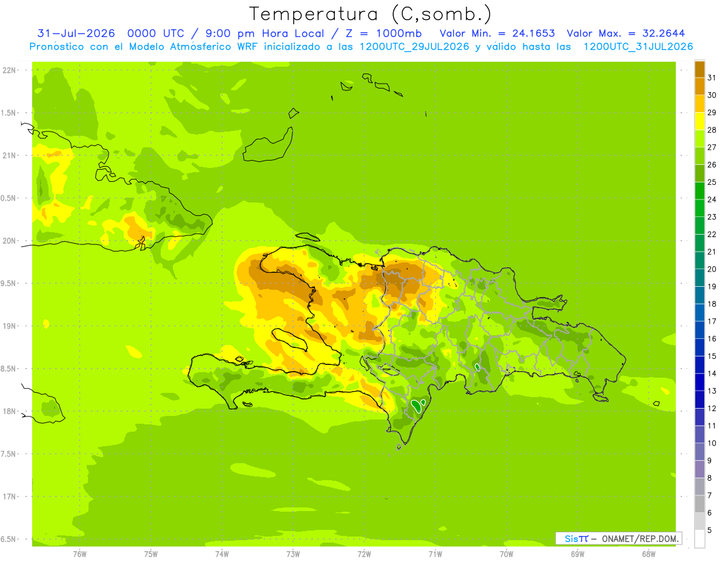This screenshot has height=562, width=728.
Task: Pick the blue legend swatch between 16 and 15
Action: tap(699, 347)
